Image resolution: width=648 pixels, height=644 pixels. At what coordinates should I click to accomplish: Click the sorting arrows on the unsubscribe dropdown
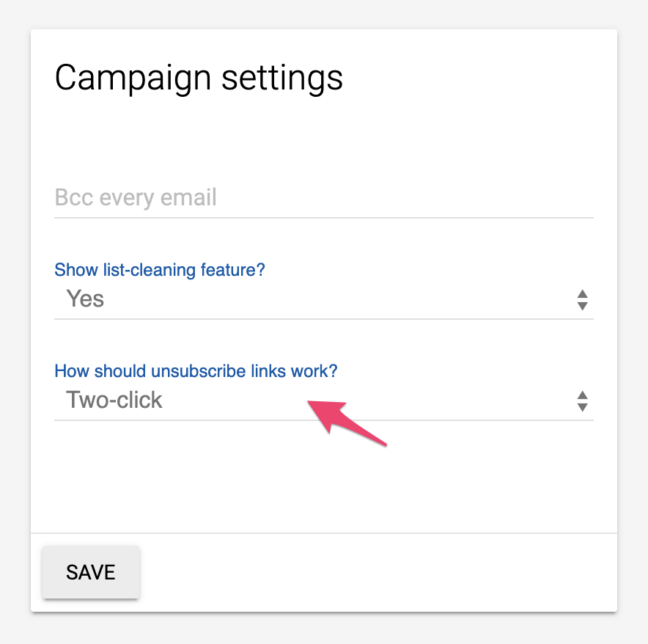pyautogui.click(x=581, y=400)
